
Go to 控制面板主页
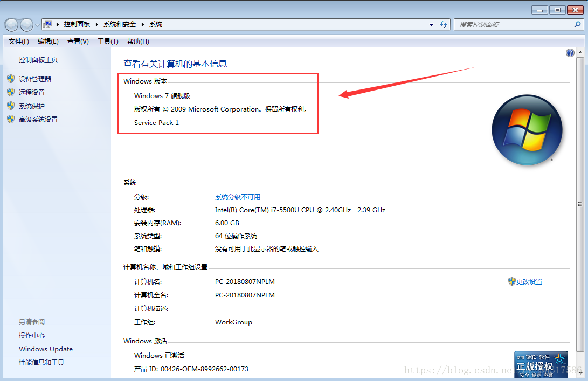pyautogui.click(x=38, y=60)
